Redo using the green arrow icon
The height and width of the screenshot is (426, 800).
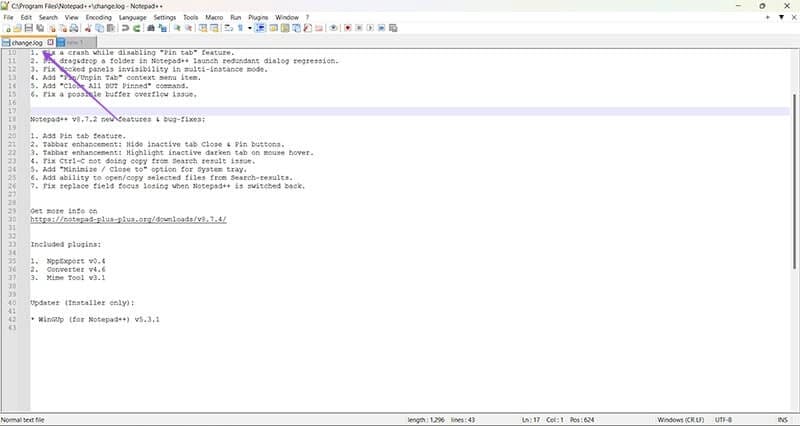coord(137,28)
